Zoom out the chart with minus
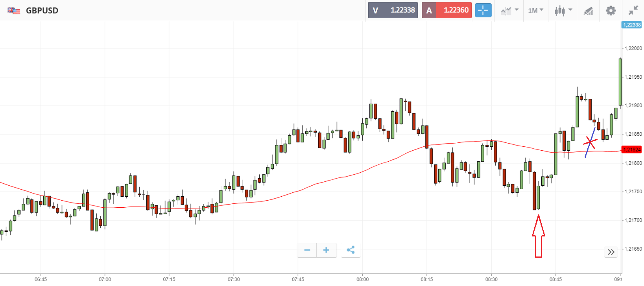Screen dimensions: 644x286 (x=307, y=250)
